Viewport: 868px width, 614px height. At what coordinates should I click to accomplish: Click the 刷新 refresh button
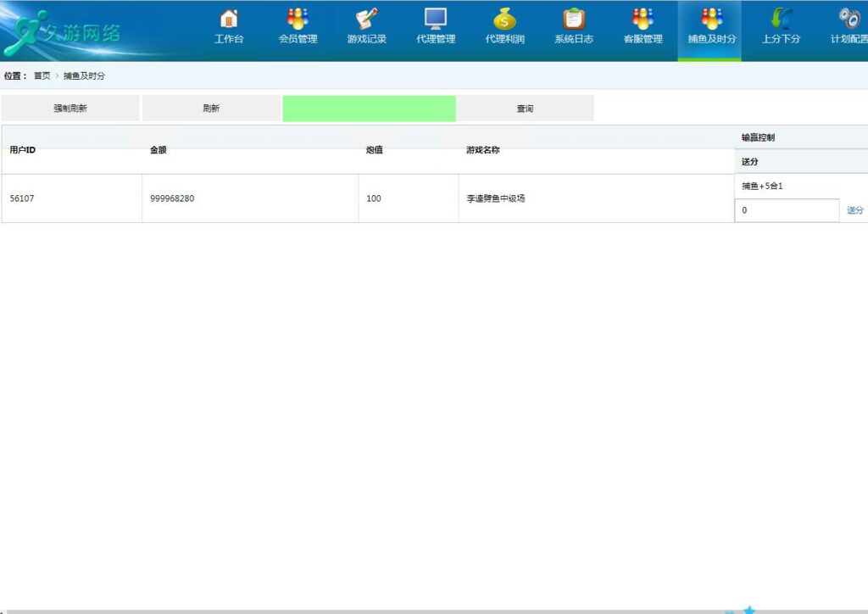[211, 109]
